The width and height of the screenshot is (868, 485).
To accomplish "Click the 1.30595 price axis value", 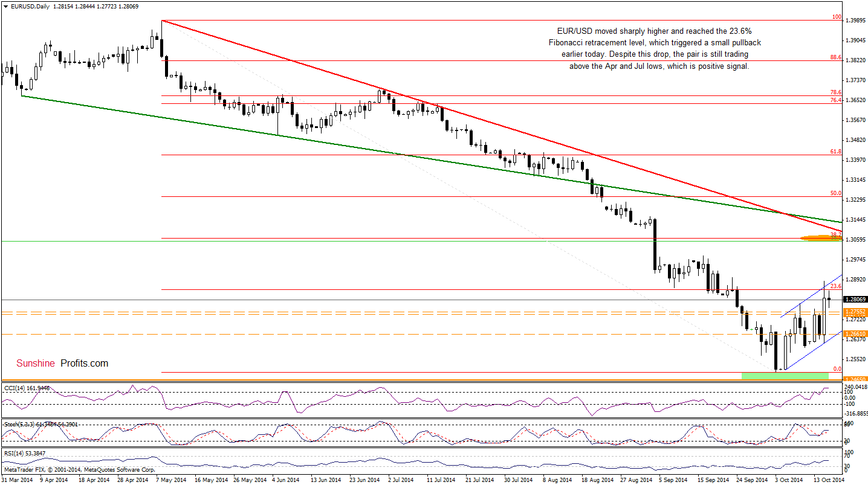I will point(857,240).
